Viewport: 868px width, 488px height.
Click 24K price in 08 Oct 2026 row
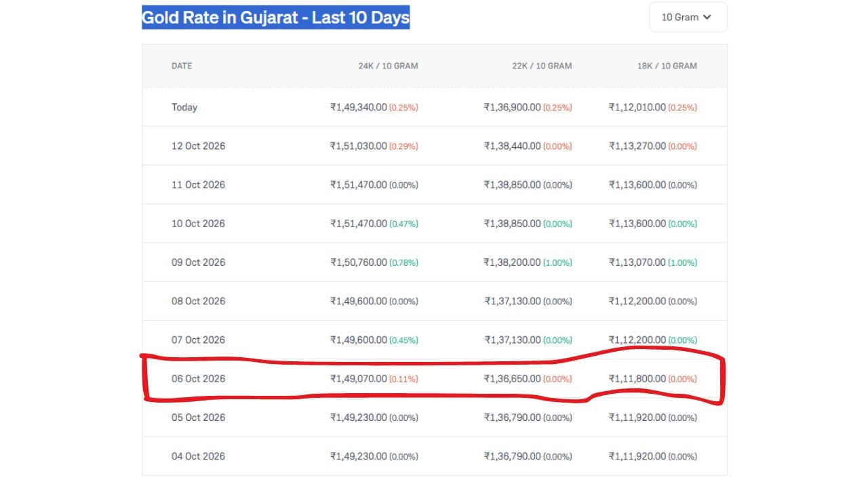[359, 301]
